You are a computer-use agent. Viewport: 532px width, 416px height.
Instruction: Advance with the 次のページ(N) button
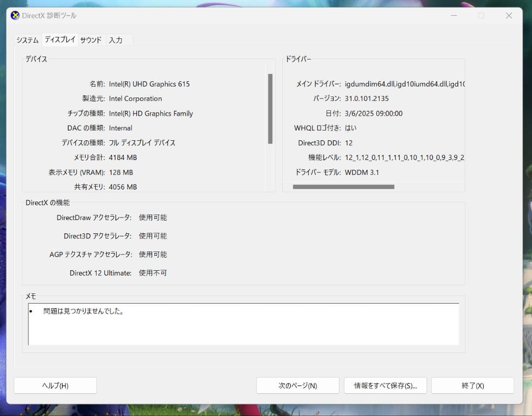click(298, 385)
